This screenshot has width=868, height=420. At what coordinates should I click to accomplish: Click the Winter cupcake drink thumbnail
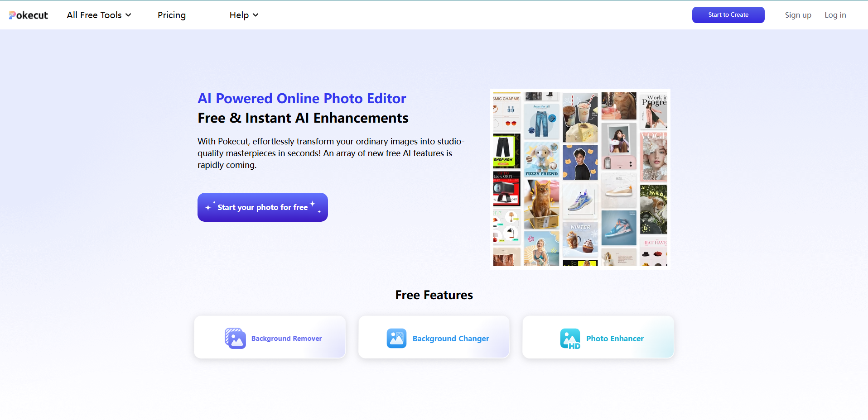click(x=580, y=239)
